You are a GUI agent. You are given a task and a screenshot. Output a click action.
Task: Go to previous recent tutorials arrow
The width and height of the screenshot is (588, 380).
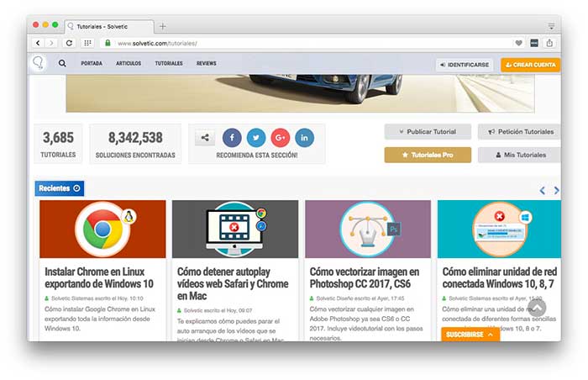(543, 190)
